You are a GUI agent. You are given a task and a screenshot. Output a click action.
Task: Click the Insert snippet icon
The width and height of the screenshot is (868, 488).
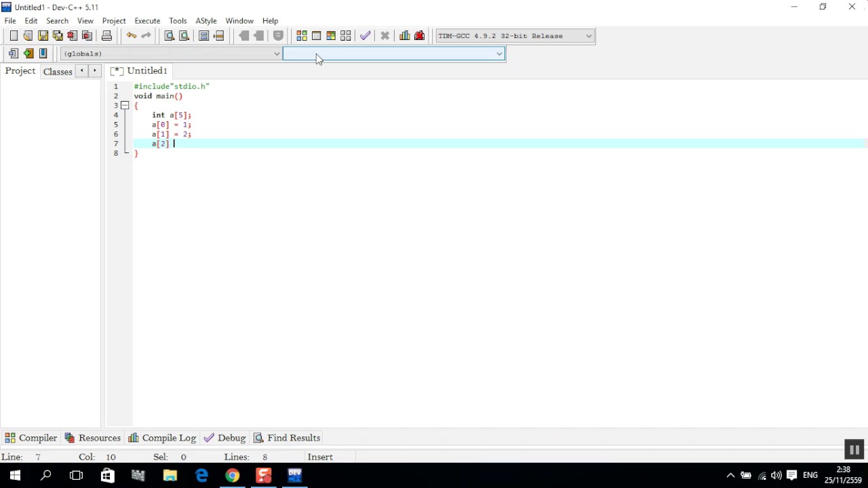(14, 54)
